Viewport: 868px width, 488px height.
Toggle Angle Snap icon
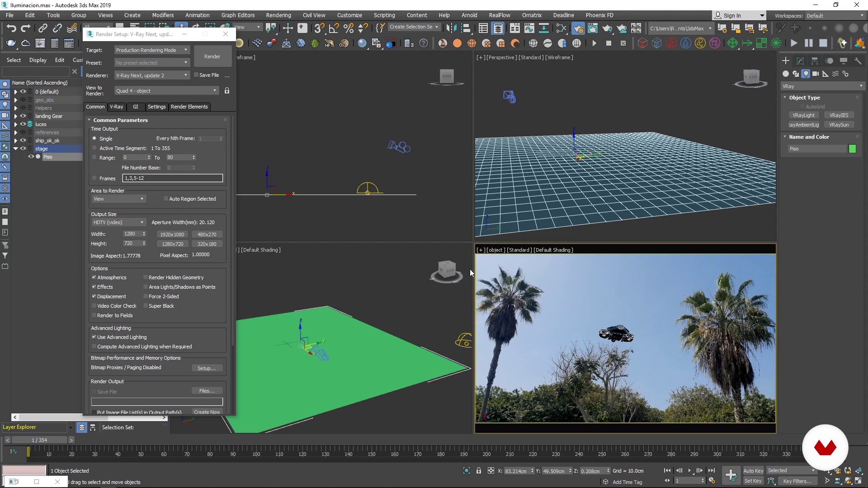(x=334, y=28)
